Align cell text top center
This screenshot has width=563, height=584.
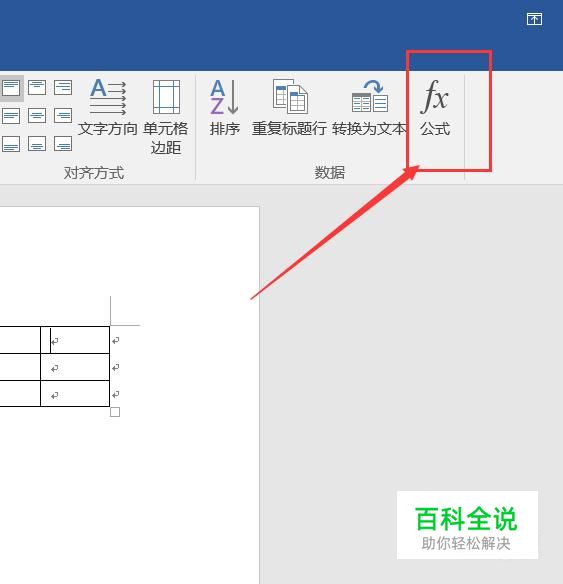pos(37,88)
